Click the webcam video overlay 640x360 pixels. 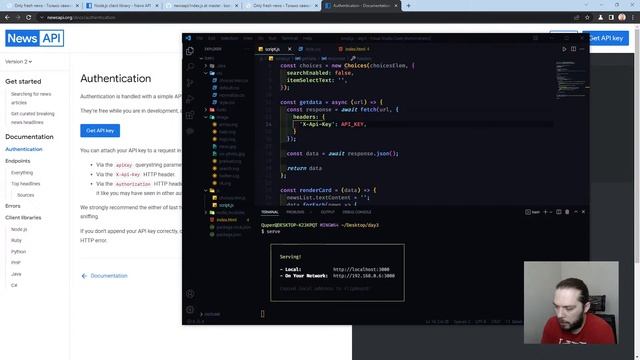[571, 302]
